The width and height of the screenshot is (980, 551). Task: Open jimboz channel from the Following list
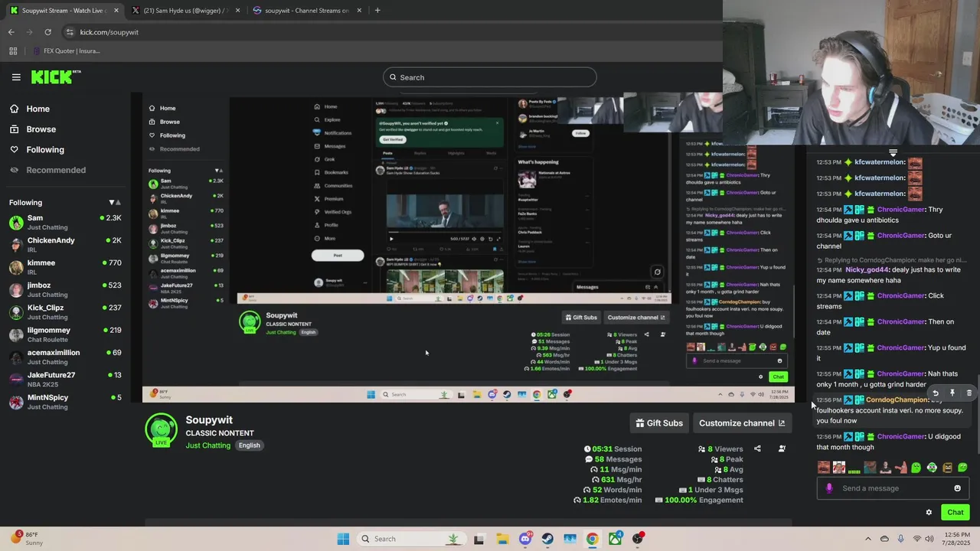point(65,289)
